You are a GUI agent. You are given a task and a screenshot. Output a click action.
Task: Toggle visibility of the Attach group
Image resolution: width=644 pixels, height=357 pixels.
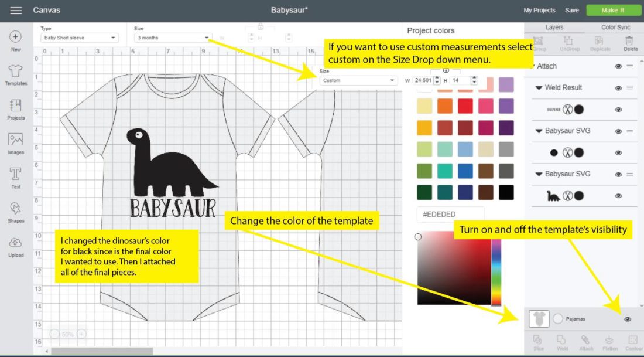click(x=618, y=66)
